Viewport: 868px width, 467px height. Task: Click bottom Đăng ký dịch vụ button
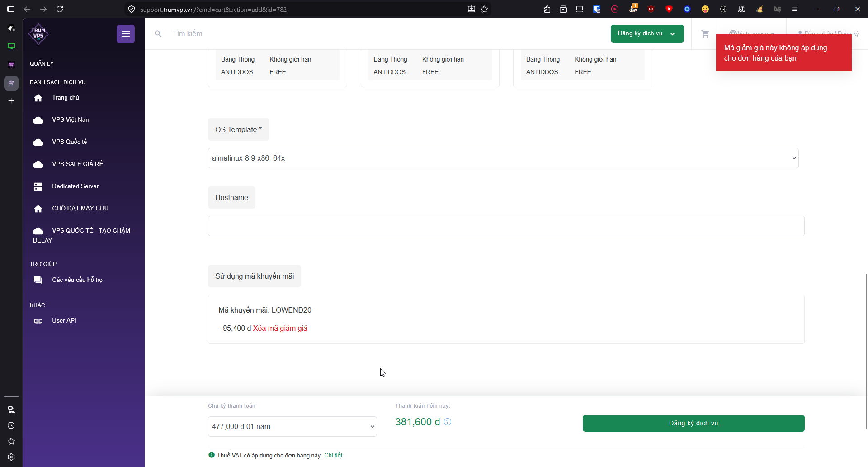(x=693, y=423)
